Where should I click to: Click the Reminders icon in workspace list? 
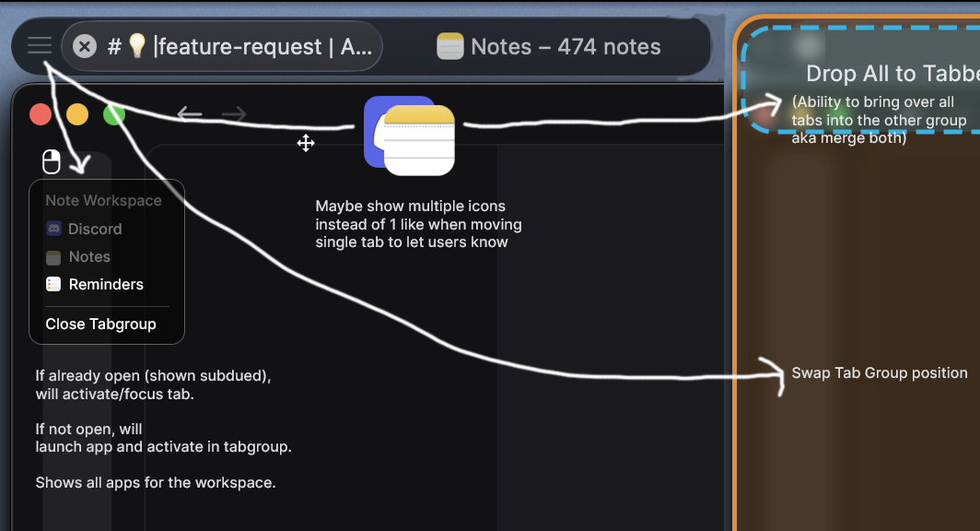pos(53,284)
